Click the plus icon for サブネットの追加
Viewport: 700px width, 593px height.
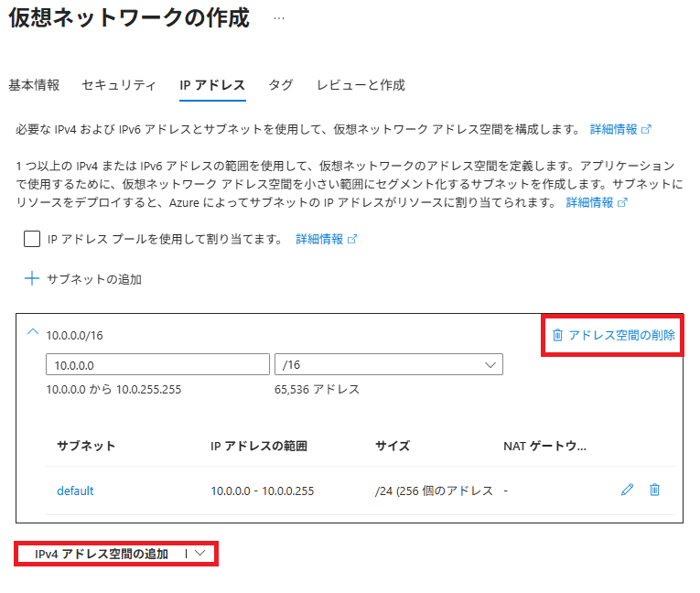point(32,279)
